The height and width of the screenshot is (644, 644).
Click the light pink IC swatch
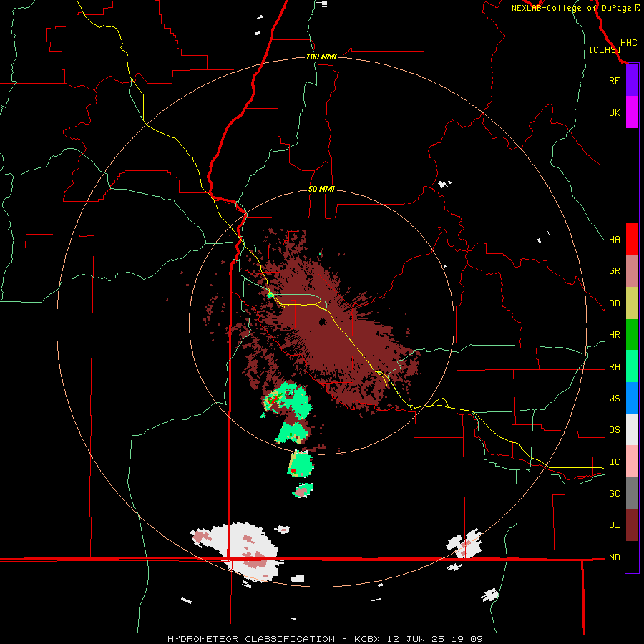(632, 462)
